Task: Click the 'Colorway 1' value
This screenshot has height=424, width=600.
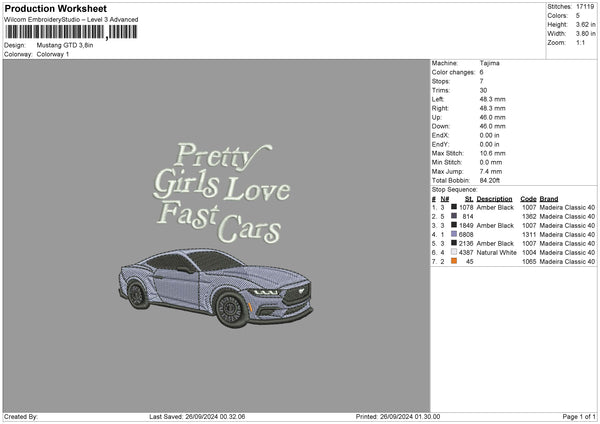Action: (53, 54)
